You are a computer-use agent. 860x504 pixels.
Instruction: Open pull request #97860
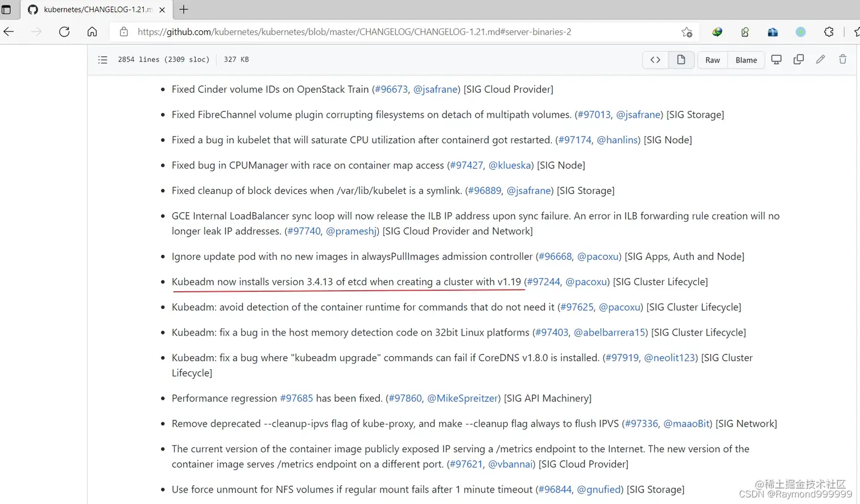(x=405, y=398)
